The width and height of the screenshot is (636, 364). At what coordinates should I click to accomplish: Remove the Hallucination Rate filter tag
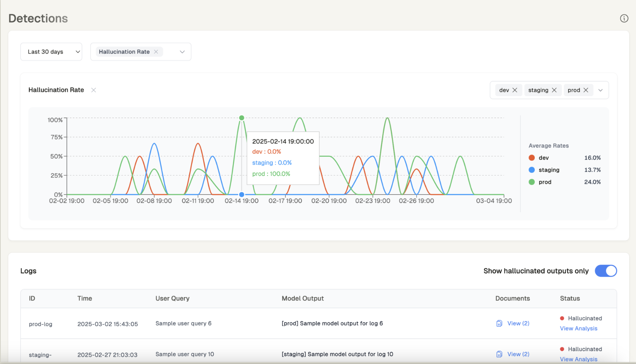point(156,52)
